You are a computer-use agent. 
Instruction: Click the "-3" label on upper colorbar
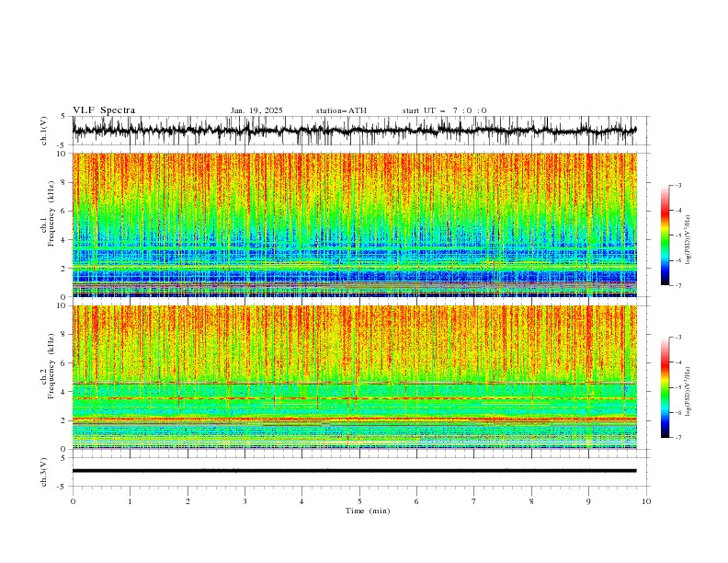coord(677,185)
